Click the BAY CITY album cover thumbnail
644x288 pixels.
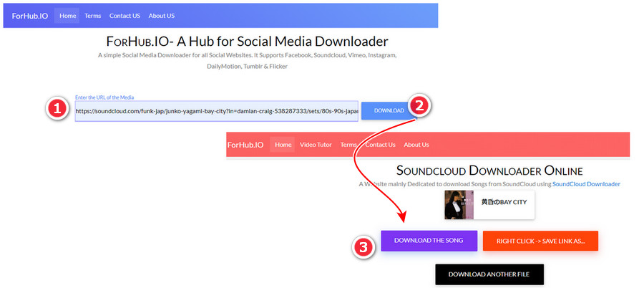459,204
